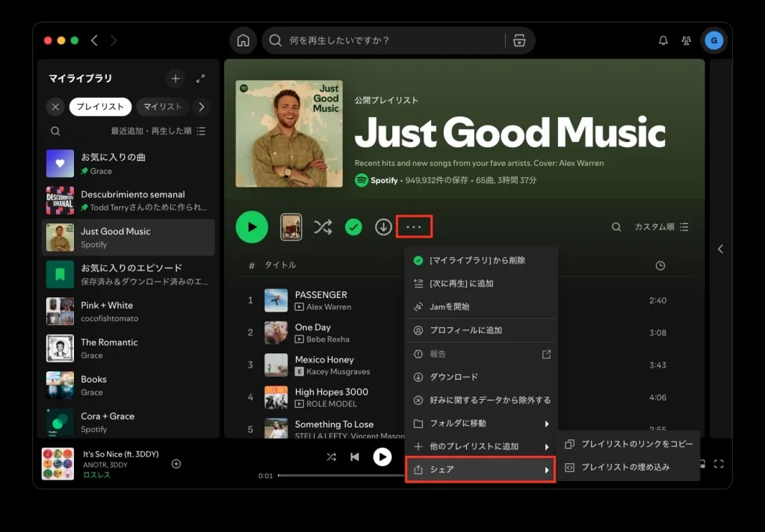Select プレイリストの埋め込み
The width and height of the screenshot is (765, 532).
pos(628,467)
